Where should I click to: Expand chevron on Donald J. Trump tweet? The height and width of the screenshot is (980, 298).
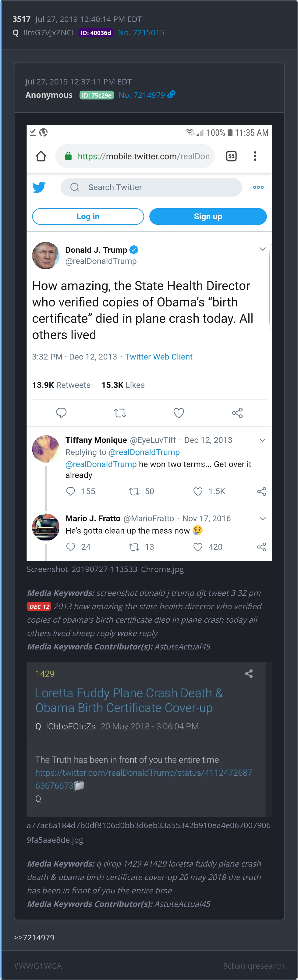pos(262,249)
